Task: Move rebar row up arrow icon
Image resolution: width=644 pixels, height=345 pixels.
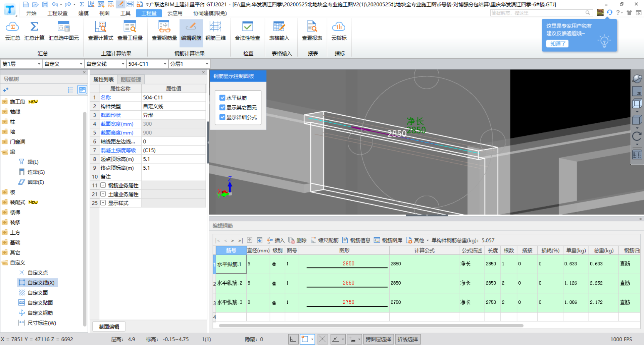Action: 250,240
